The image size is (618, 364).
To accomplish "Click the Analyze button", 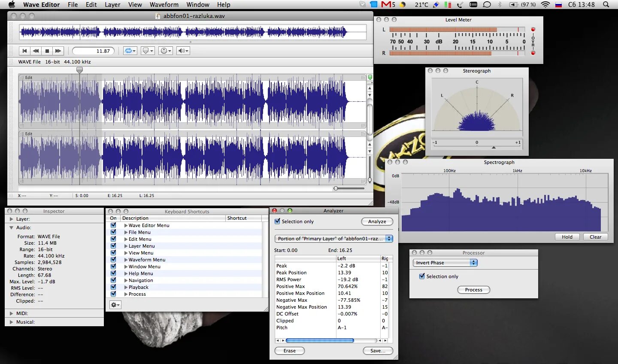I will click(x=377, y=221).
